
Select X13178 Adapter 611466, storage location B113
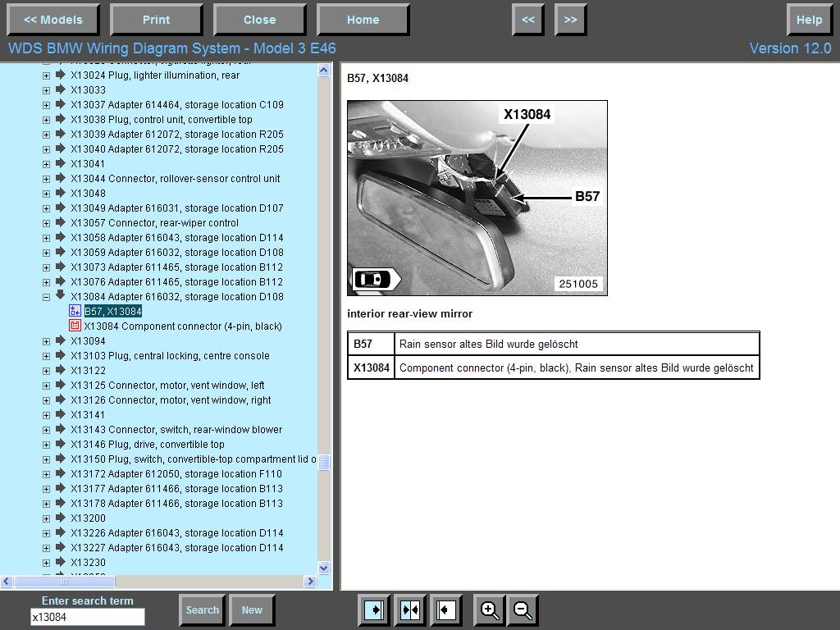pos(177,504)
